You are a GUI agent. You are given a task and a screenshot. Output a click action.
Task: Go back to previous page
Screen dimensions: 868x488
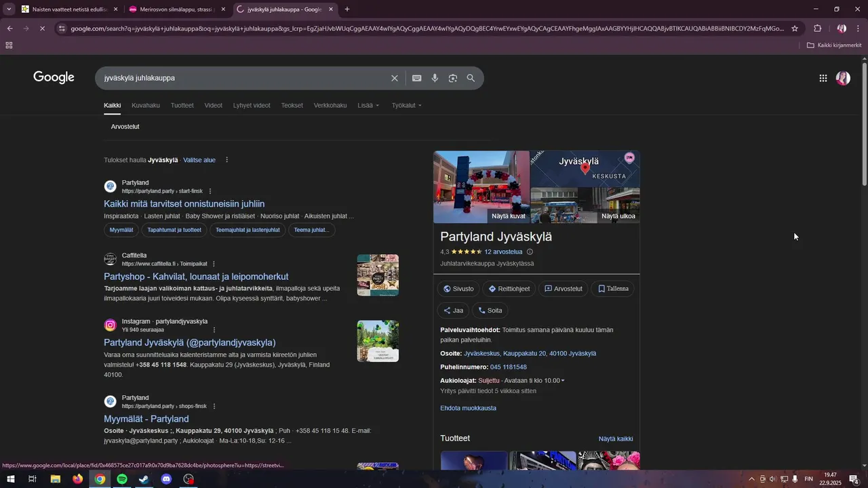(x=10, y=28)
